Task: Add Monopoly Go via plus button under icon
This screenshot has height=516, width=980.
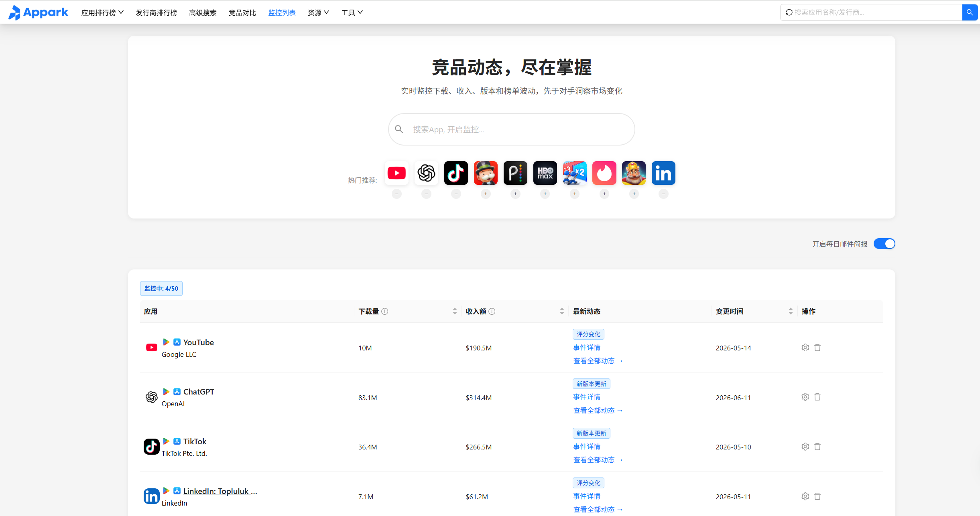Action: [486, 194]
